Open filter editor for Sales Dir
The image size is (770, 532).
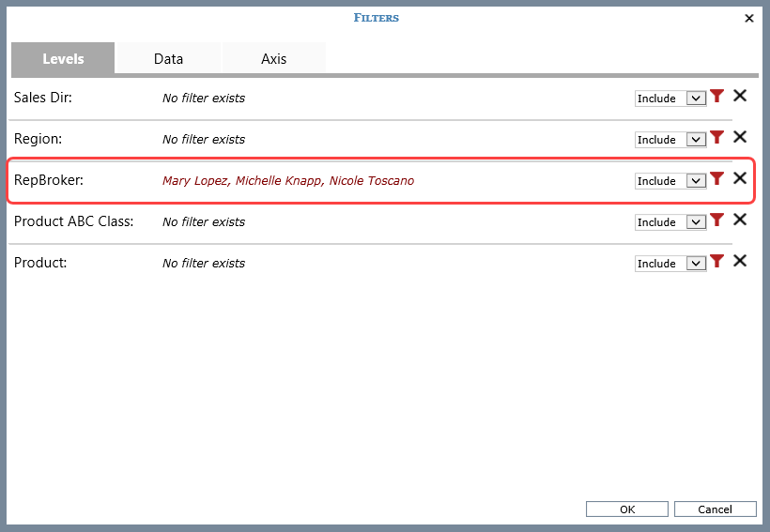coord(717,97)
